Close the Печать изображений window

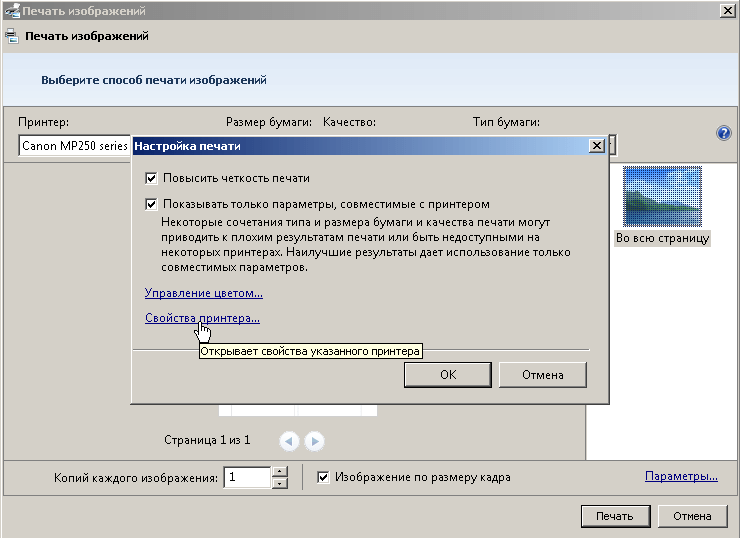tap(727, 11)
